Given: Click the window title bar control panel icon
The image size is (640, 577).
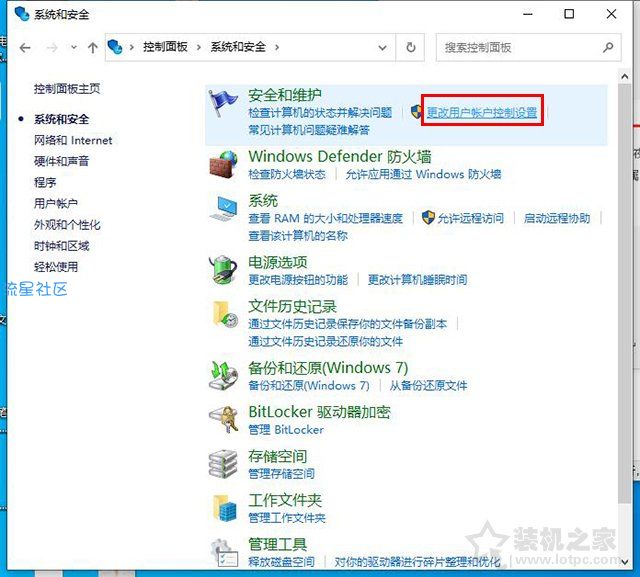Looking at the screenshot, I should click(x=21, y=13).
